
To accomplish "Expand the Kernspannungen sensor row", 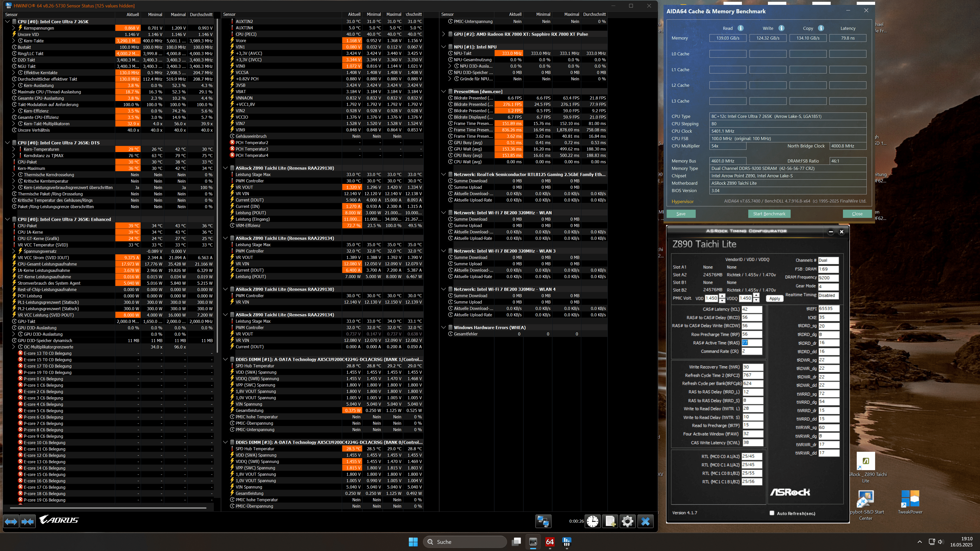I will click(14, 28).
